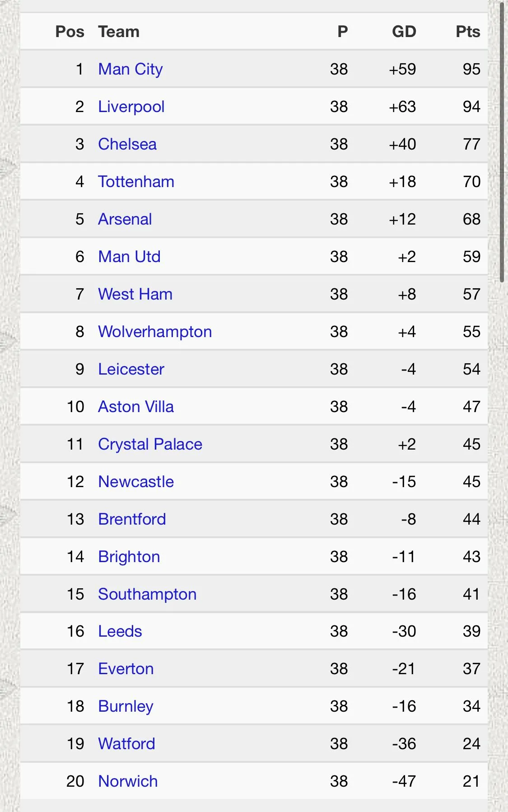Image resolution: width=508 pixels, height=812 pixels.
Task: Click the Liverpool team link
Action: (x=131, y=107)
